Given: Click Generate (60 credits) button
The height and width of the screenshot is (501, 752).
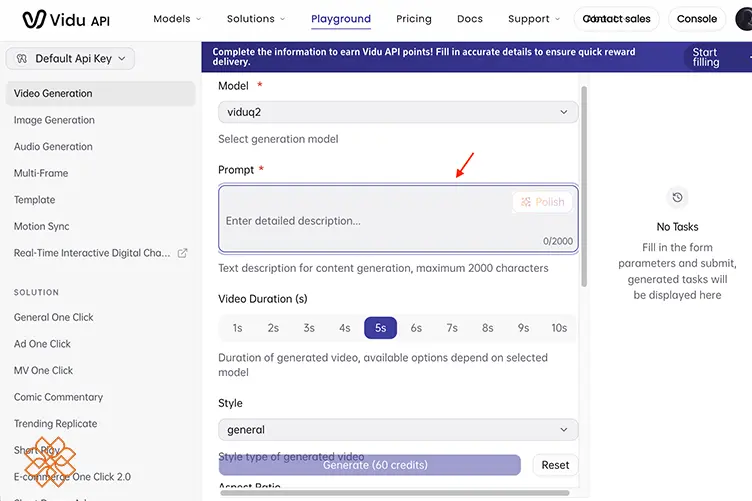Looking at the screenshot, I should pyautogui.click(x=370, y=465).
